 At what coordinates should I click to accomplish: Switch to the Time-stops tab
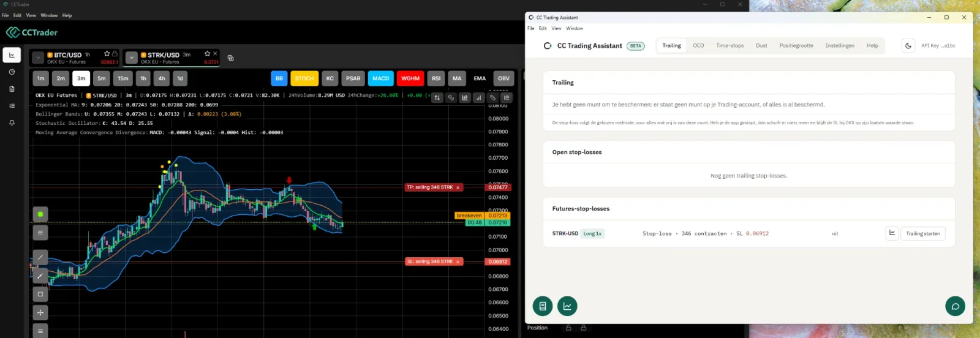point(730,45)
